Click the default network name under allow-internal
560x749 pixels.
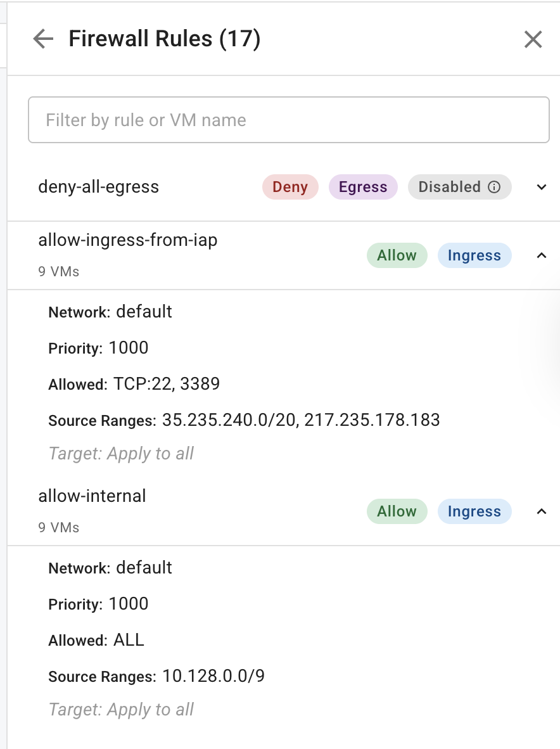[x=143, y=568]
